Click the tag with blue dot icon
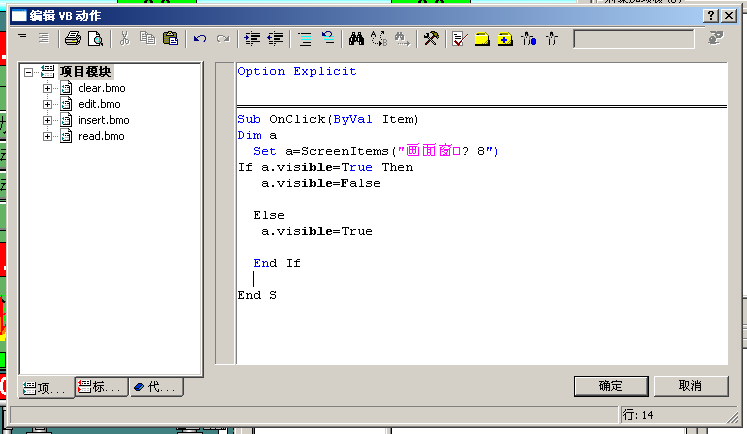747x434 pixels. click(529, 39)
